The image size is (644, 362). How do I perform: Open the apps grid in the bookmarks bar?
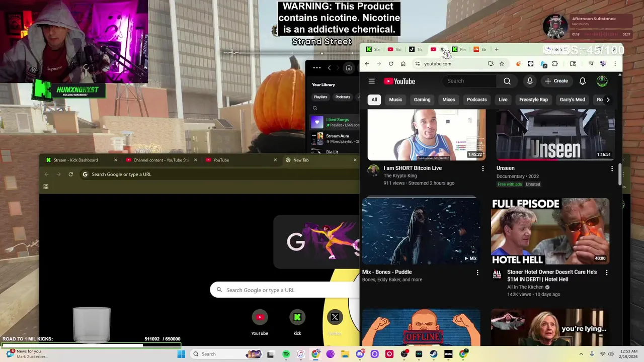[x=46, y=187]
